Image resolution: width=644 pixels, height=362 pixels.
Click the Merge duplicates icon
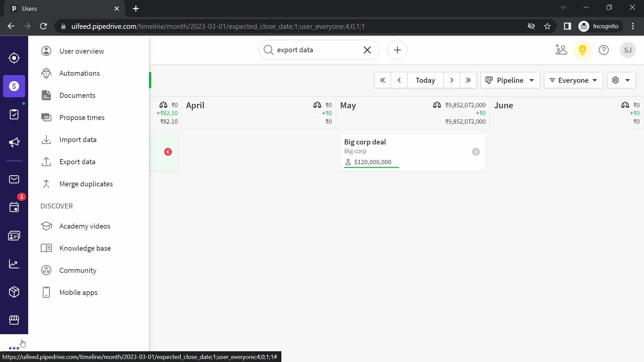[x=46, y=184]
